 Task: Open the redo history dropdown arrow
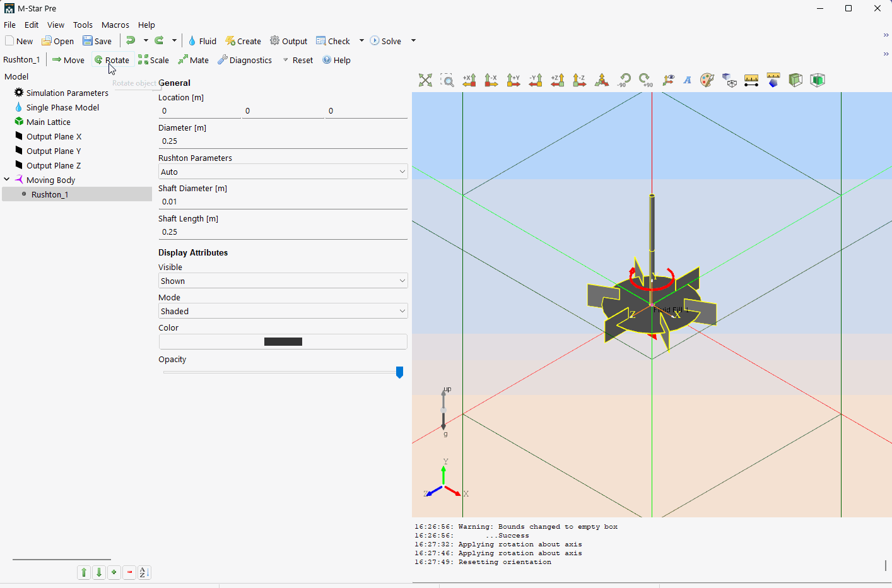(174, 40)
